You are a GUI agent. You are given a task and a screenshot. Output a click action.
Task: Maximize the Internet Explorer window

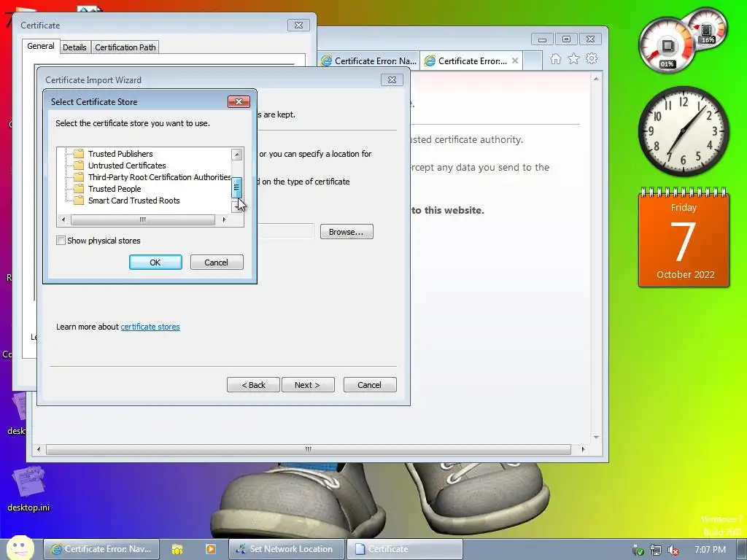pyautogui.click(x=566, y=39)
